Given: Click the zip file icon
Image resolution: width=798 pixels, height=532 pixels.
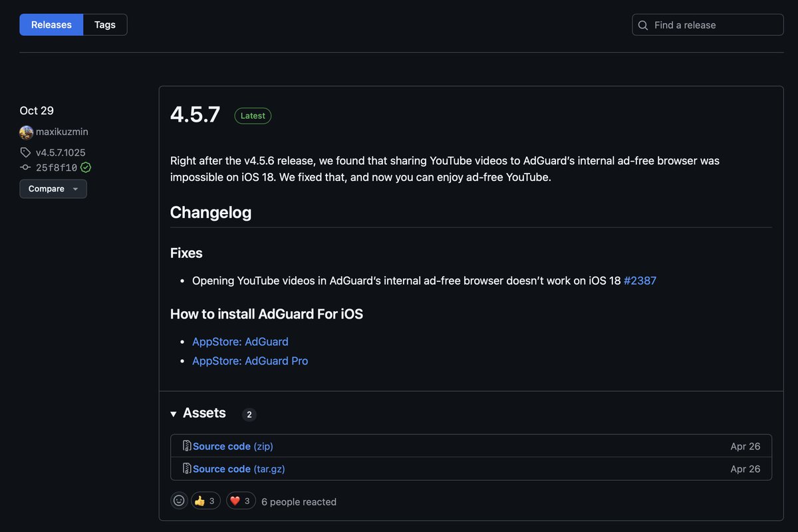Looking at the screenshot, I should (188, 446).
